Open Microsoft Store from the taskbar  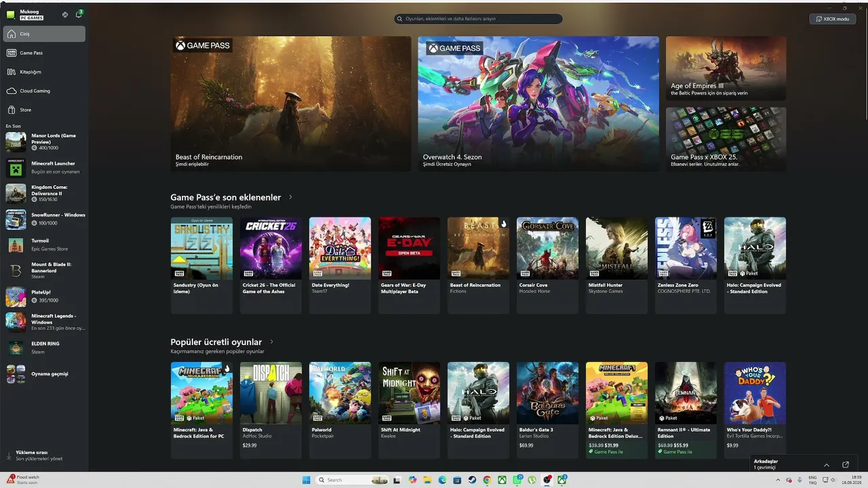[456, 480]
